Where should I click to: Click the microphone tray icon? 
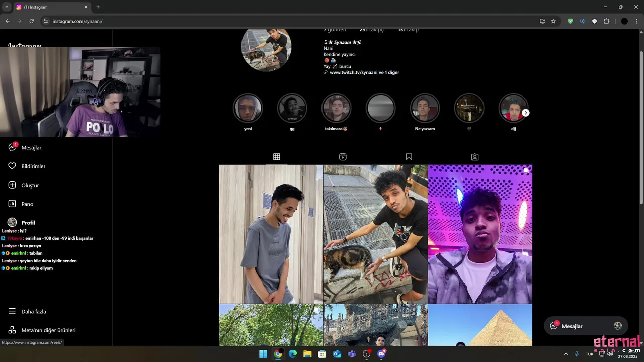tap(577, 354)
